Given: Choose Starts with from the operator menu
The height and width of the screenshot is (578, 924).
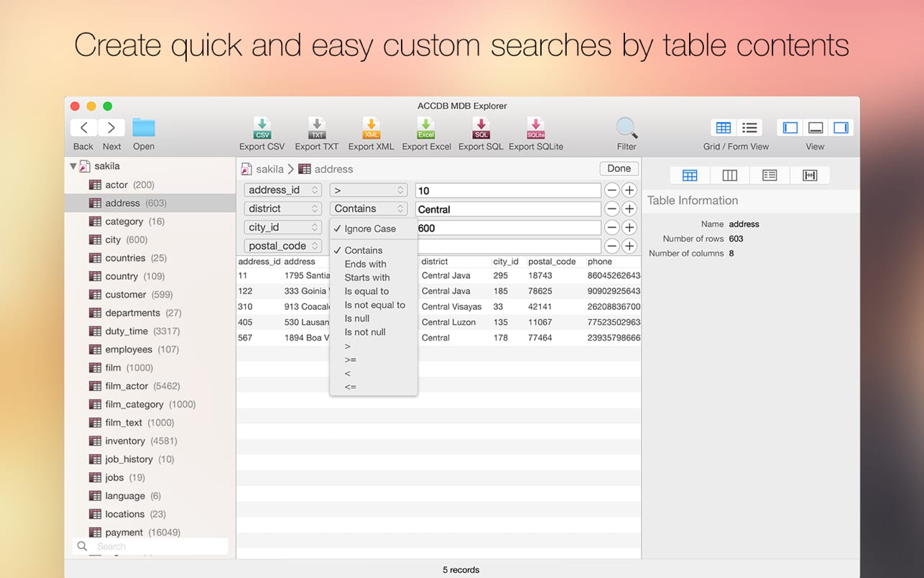Looking at the screenshot, I should pos(366,277).
